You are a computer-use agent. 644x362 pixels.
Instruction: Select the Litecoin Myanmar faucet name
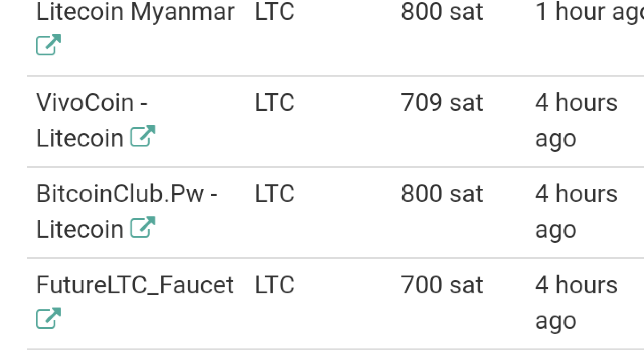tap(135, 12)
